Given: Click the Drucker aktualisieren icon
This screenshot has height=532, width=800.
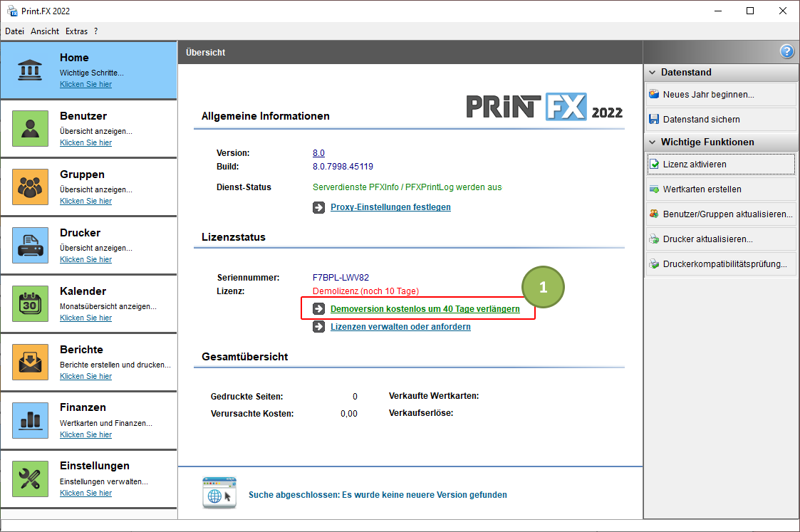Looking at the screenshot, I should [654, 239].
